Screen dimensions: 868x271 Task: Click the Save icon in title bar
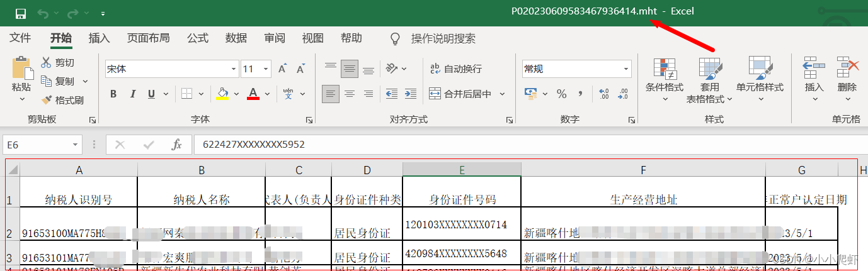coord(20,13)
